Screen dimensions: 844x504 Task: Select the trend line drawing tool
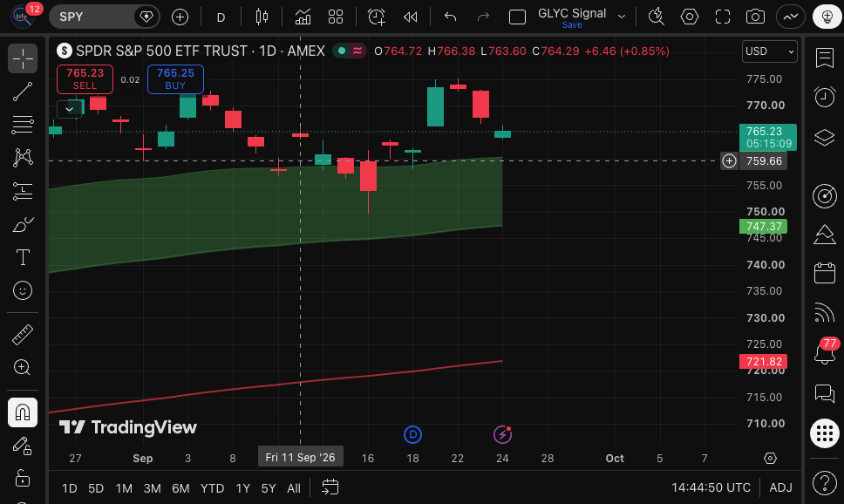click(23, 92)
